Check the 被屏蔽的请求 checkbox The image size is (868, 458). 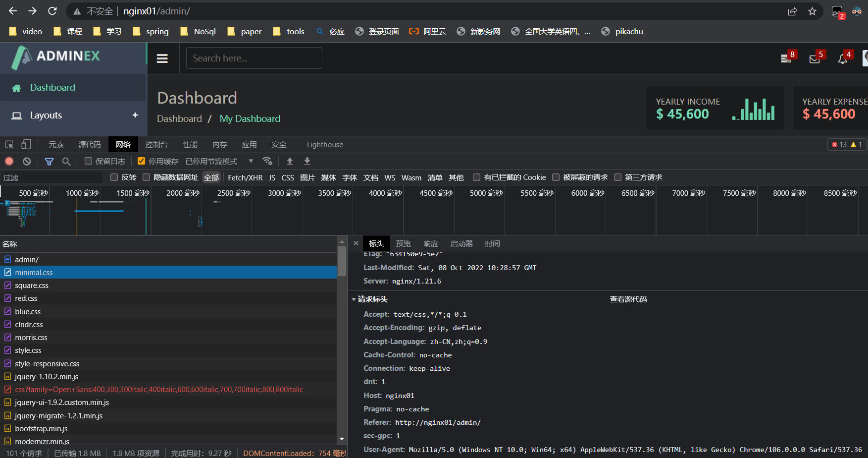coord(556,177)
